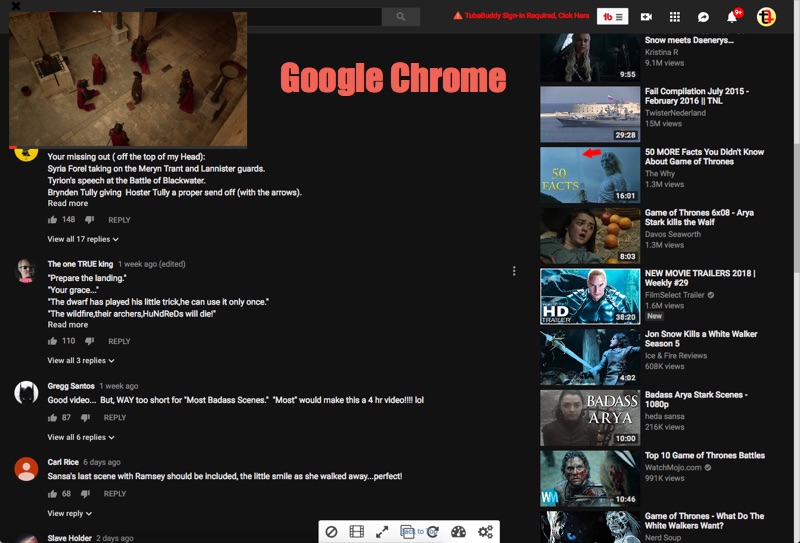Open the messages share icon
Viewport: 800px width, 543px height.
pyautogui.click(x=703, y=17)
